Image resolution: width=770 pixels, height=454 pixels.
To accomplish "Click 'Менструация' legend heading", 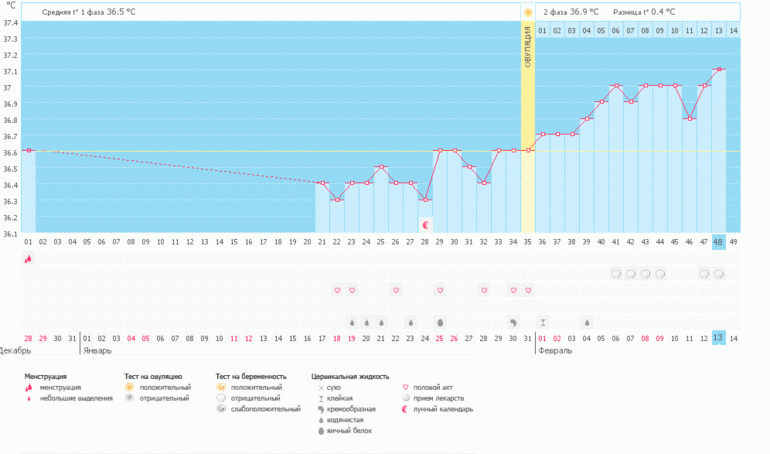I will pyautogui.click(x=46, y=376).
